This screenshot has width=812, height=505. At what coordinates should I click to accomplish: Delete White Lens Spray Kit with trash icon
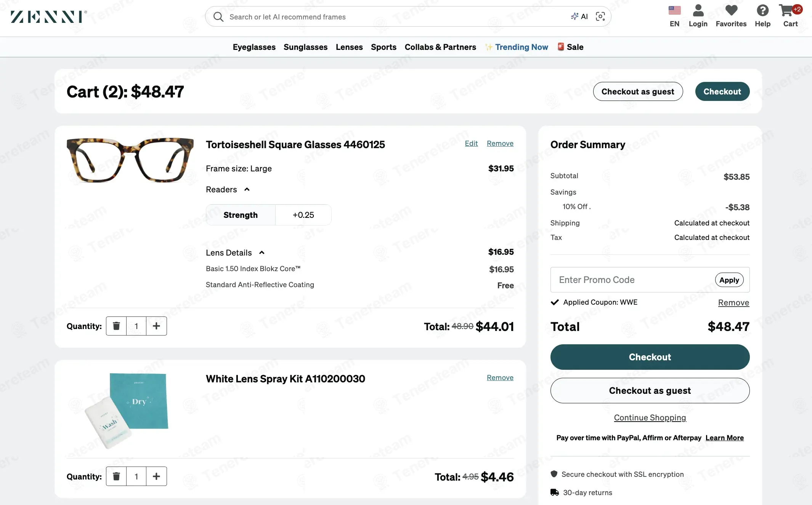click(116, 476)
